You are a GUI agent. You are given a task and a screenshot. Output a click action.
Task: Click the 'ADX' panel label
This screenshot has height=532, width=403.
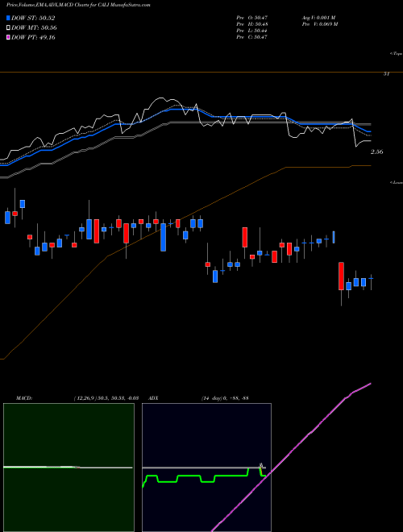pyautogui.click(x=154, y=398)
